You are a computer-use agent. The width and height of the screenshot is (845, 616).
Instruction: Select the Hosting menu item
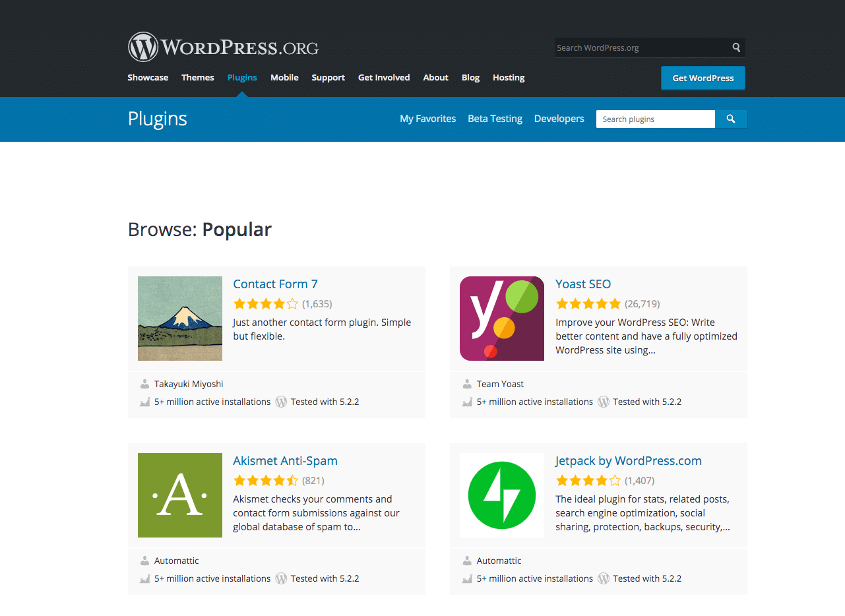pyautogui.click(x=508, y=77)
